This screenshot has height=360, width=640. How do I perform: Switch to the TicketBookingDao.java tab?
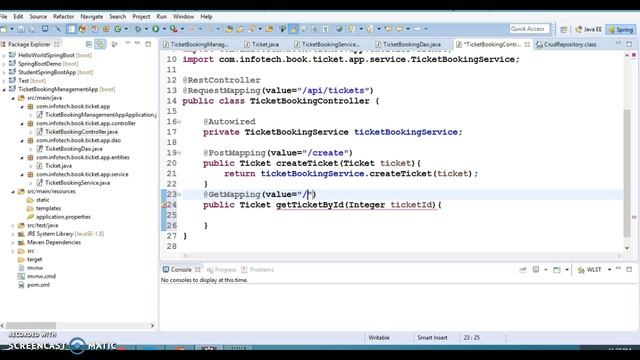click(408, 44)
